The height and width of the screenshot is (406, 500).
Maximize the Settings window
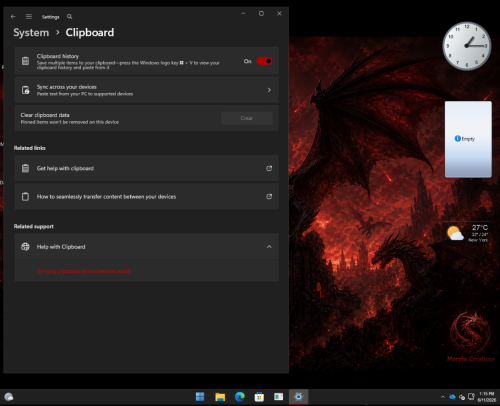click(261, 14)
